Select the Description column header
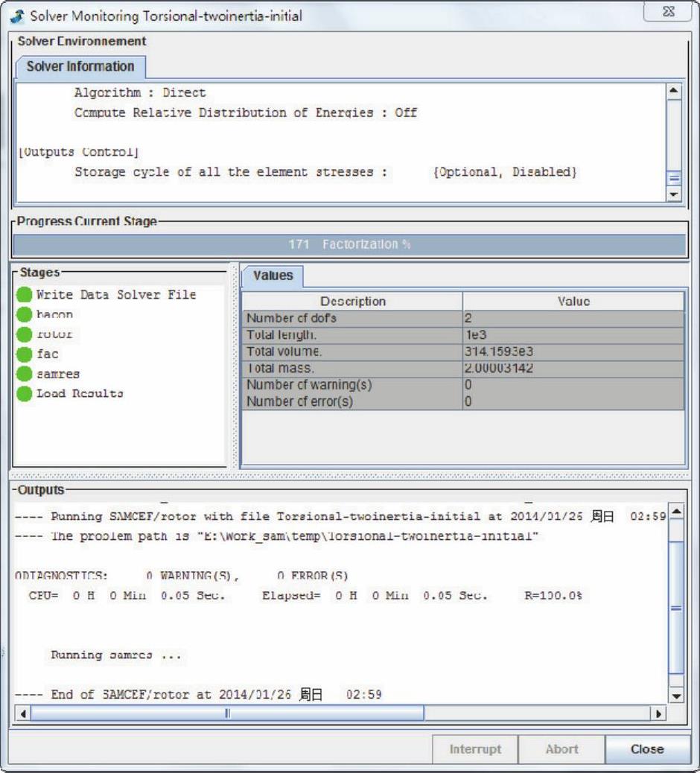 [x=352, y=302]
